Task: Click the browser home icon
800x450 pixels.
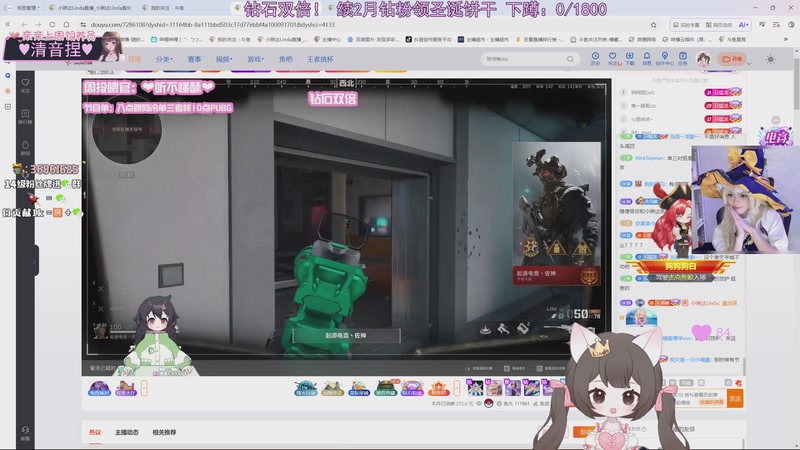Action: 66,24
